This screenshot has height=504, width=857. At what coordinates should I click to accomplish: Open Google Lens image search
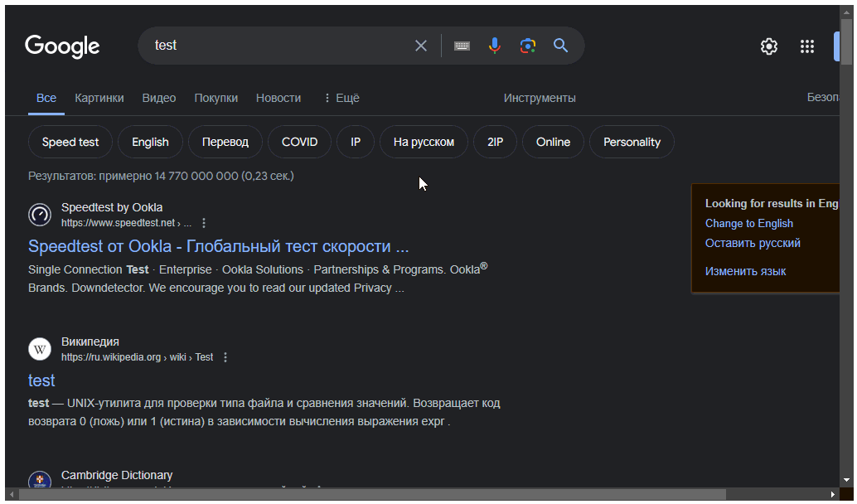click(528, 46)
